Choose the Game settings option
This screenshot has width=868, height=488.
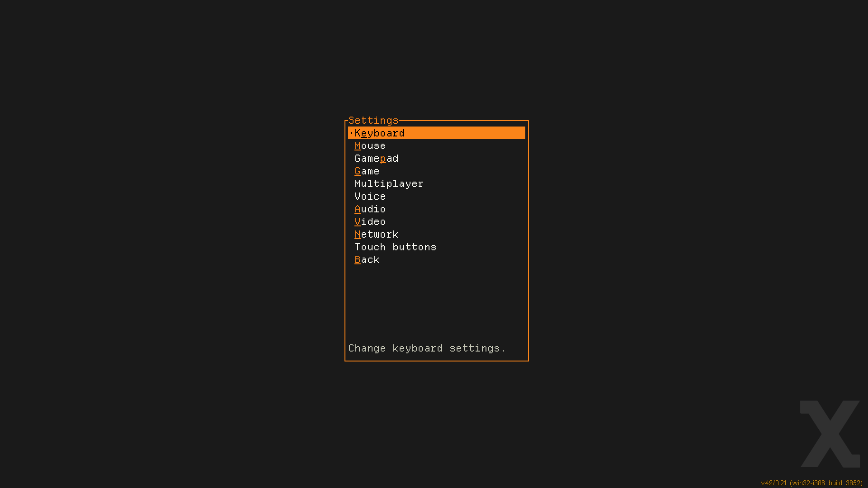(367, 171)
